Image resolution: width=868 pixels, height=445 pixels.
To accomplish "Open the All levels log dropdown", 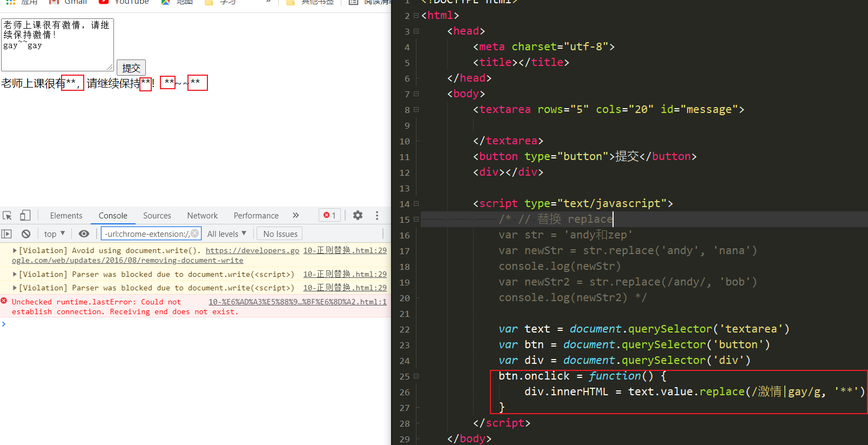I will (x=227, y=234).
